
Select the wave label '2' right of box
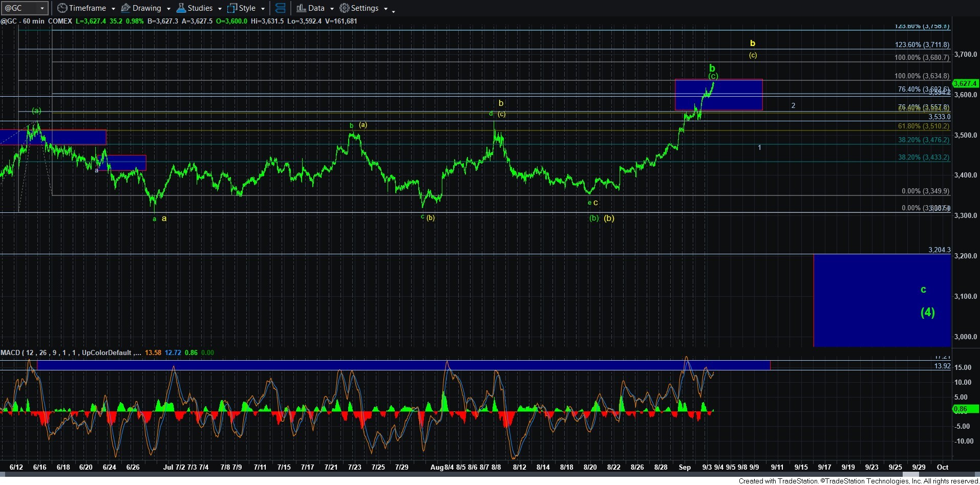[x=793, y=105]
